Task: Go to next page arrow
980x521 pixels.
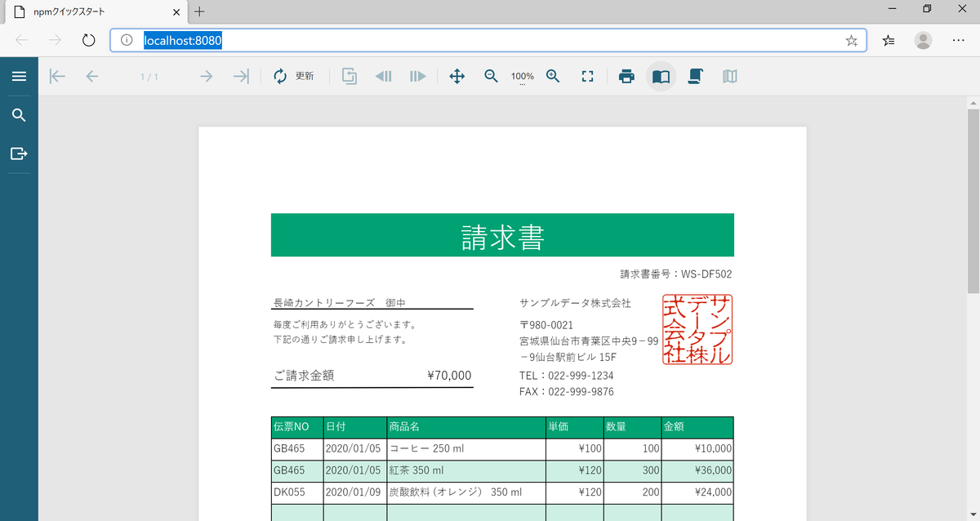Action: [206, 76]
